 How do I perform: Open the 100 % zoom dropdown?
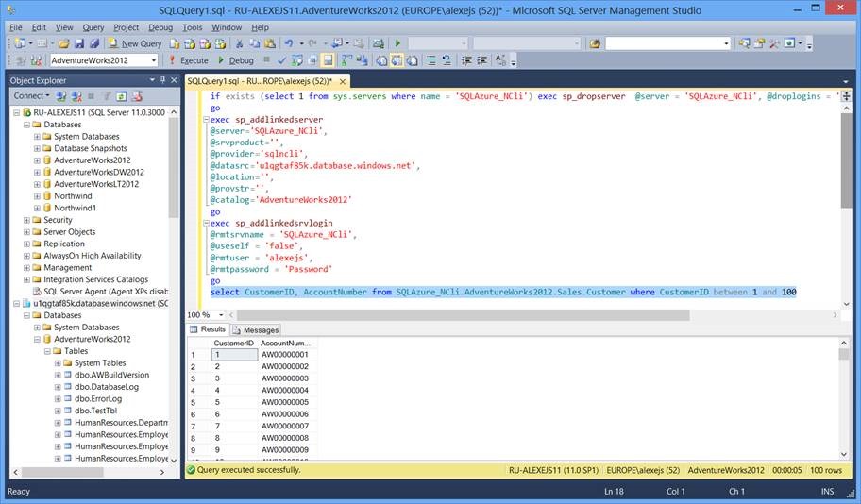coord(221,314)
